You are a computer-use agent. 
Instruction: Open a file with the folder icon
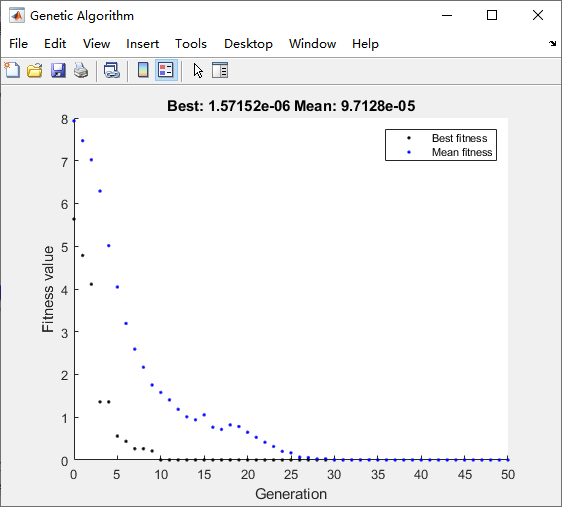click(x=35, y=70)
